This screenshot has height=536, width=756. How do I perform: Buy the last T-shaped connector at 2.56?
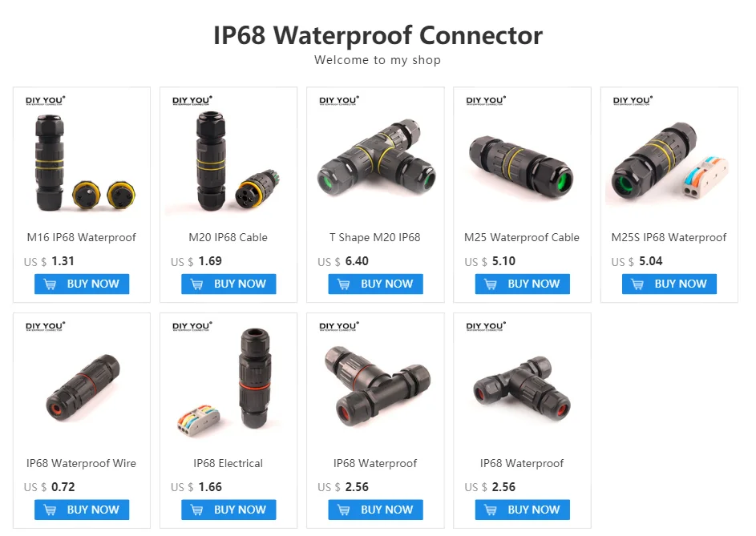522,510
